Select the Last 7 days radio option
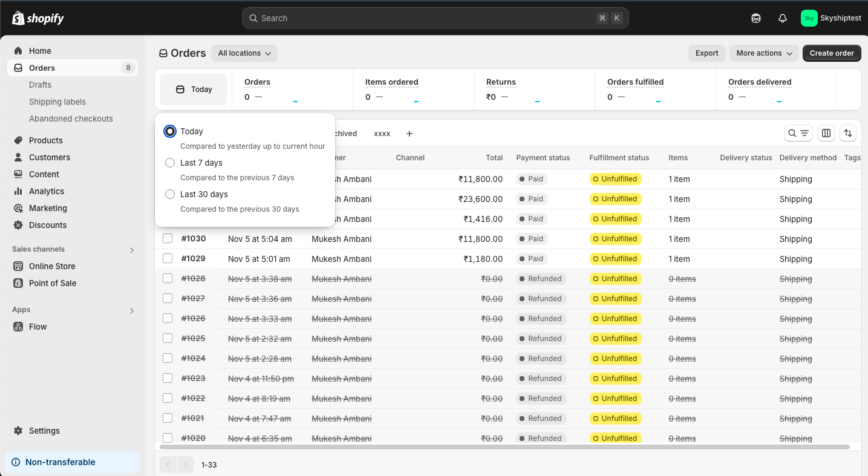Image resolution: width=868 pixels, height=476 pixels. (x=170, y=163)
